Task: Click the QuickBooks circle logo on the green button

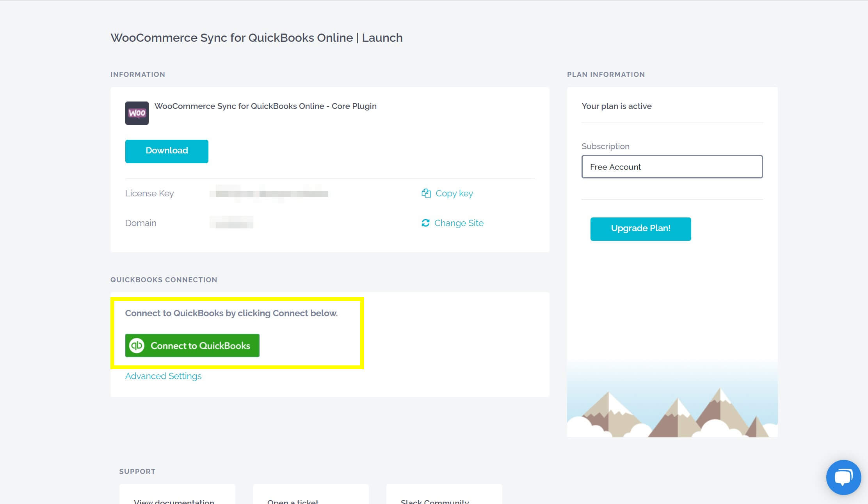Action: coord(137,345)
